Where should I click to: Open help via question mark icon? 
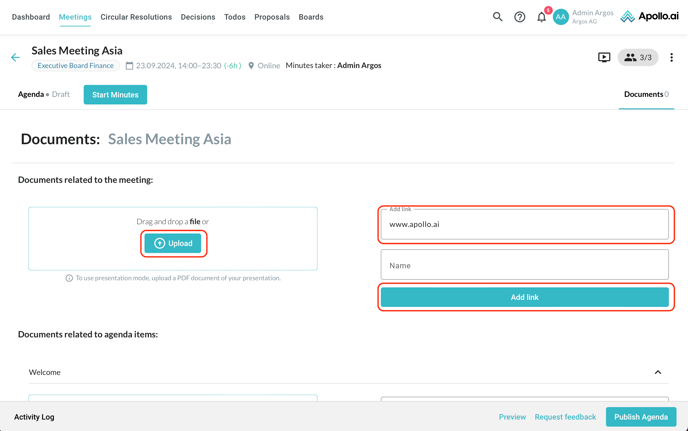[519, 17]
